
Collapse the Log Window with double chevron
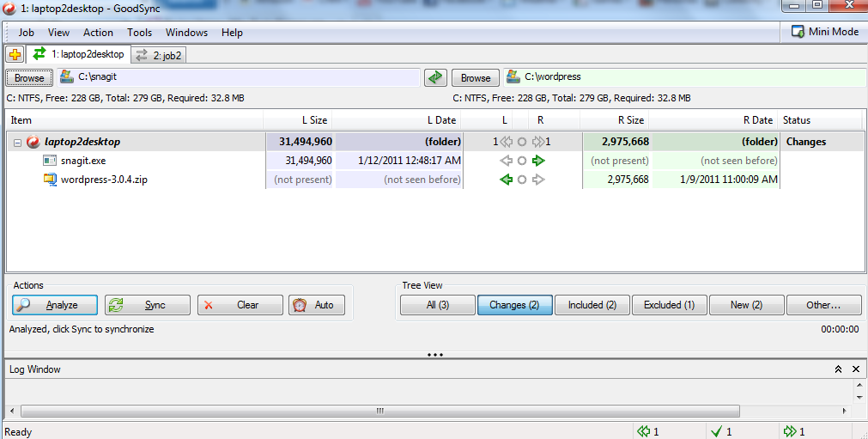pos(838,369)
